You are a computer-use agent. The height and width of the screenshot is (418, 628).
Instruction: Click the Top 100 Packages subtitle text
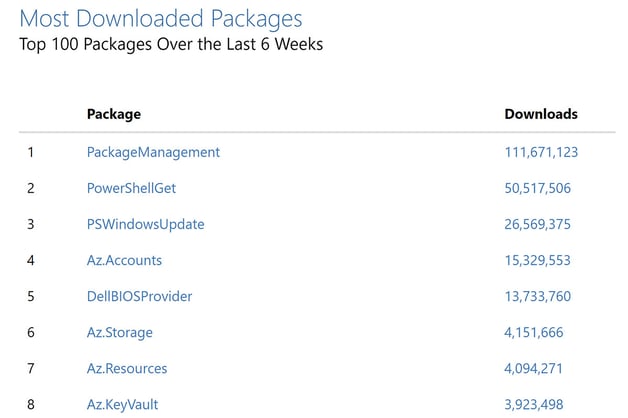(171, 44)
